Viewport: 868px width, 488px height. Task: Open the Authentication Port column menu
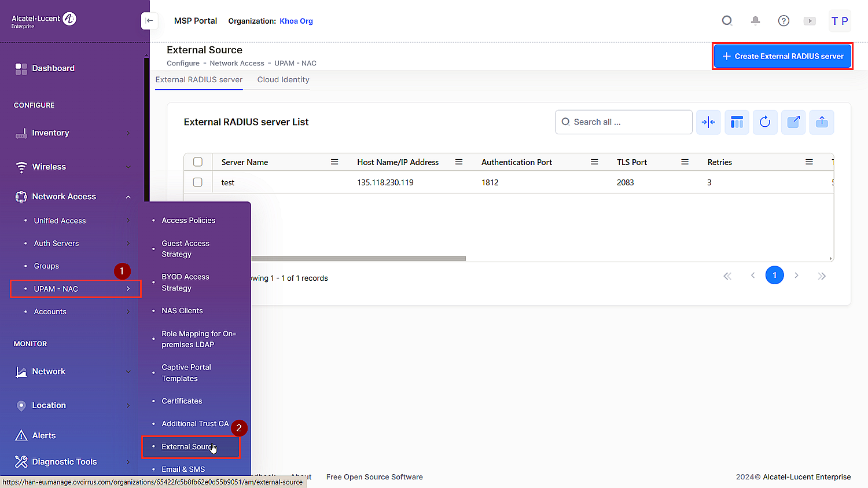594,162
